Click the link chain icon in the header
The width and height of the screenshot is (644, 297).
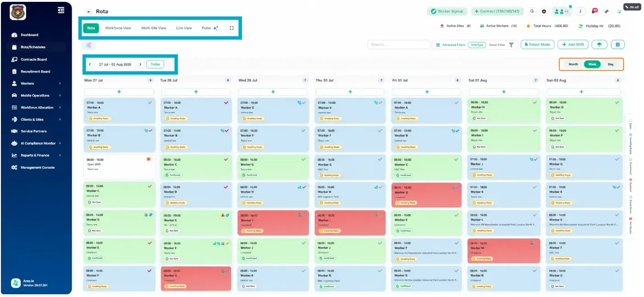(606, 11)
